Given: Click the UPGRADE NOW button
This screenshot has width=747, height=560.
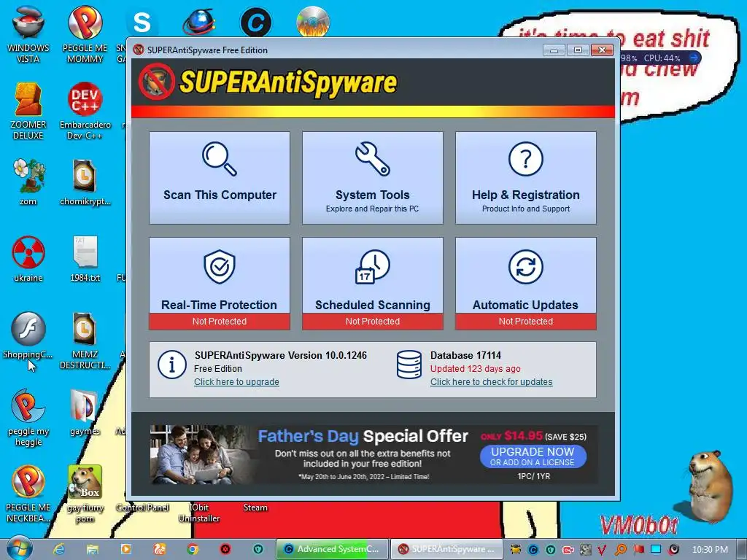Looking at the screenshot, I should [x=533, y=456].
